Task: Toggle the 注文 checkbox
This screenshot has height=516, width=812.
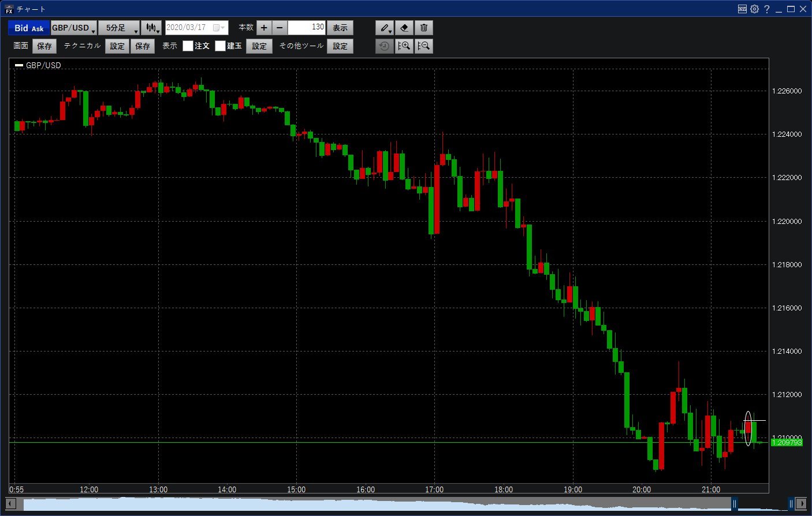Action: (188, 46)
